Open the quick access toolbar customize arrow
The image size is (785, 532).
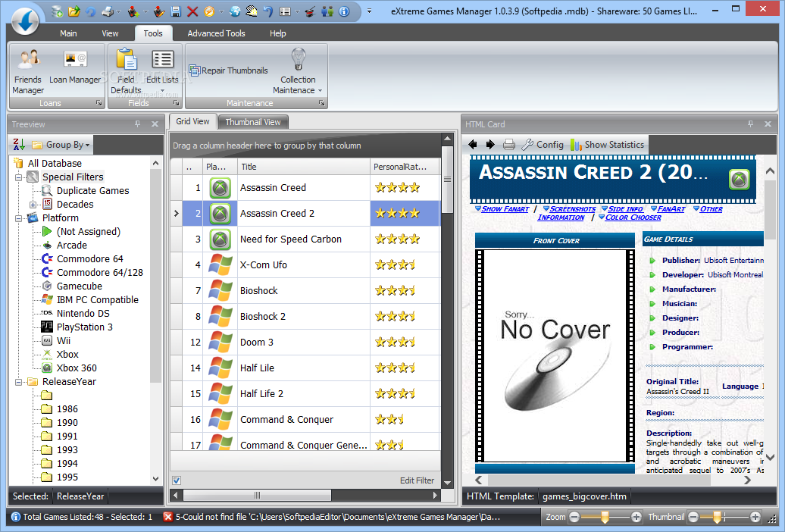tap(370, 11)
